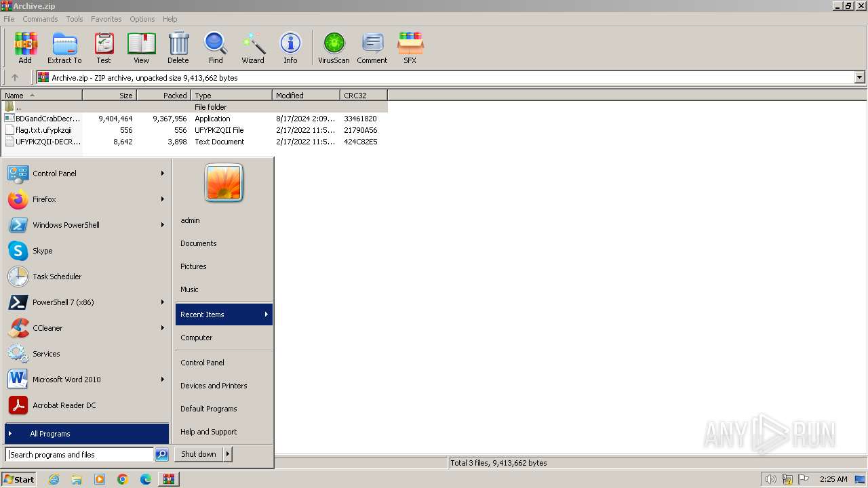The height and width of the screenshot is (488, 868).
Task: Go up one folder level arrow
Action: coord(15,77)
